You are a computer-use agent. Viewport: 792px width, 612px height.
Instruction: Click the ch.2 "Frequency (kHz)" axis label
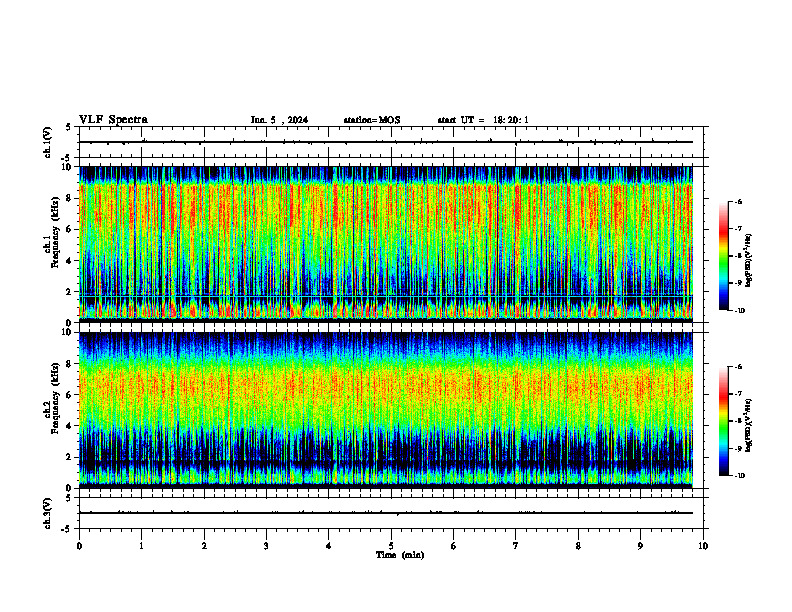click(55, 398)
